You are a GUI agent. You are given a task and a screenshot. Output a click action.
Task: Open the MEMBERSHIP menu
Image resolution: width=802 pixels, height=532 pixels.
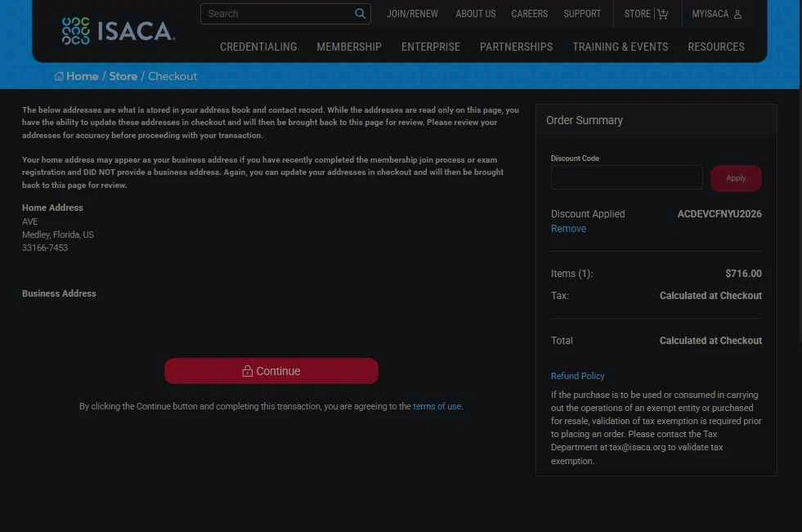(349, 47)
